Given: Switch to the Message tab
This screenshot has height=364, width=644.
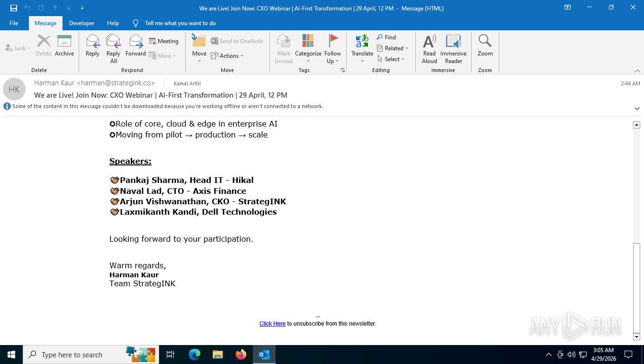Looking at the screenshot, I should [x=45, y=23].
